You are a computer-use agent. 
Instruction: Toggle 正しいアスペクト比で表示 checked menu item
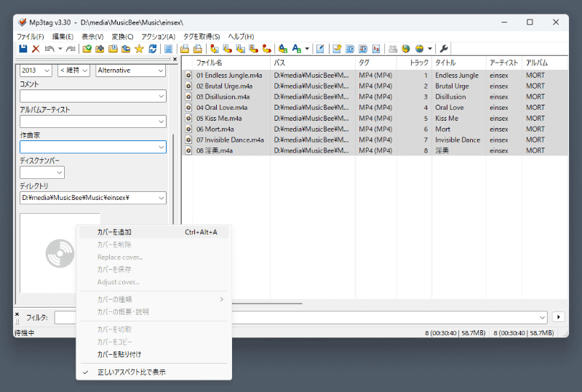(x=154, y=372)
